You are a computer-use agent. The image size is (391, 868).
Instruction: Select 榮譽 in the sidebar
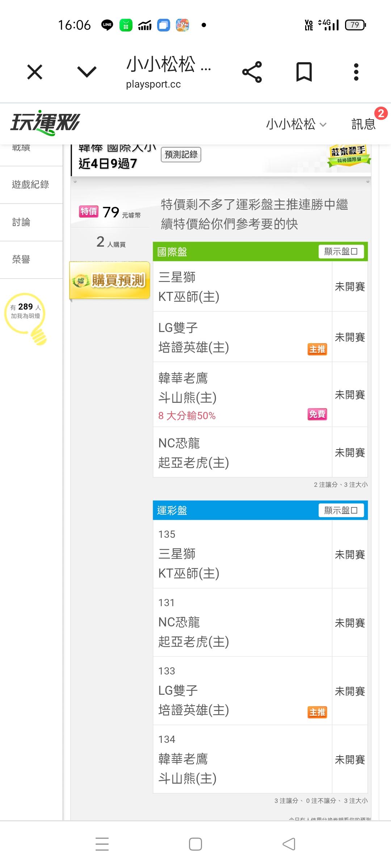[x=21, y=259]
